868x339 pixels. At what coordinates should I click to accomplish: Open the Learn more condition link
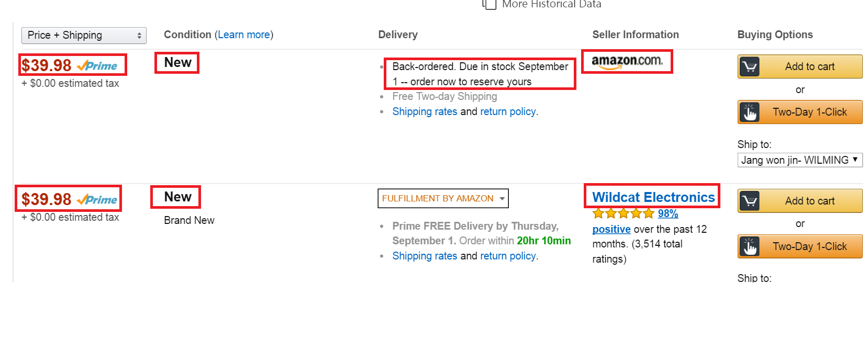coord(243,35)
